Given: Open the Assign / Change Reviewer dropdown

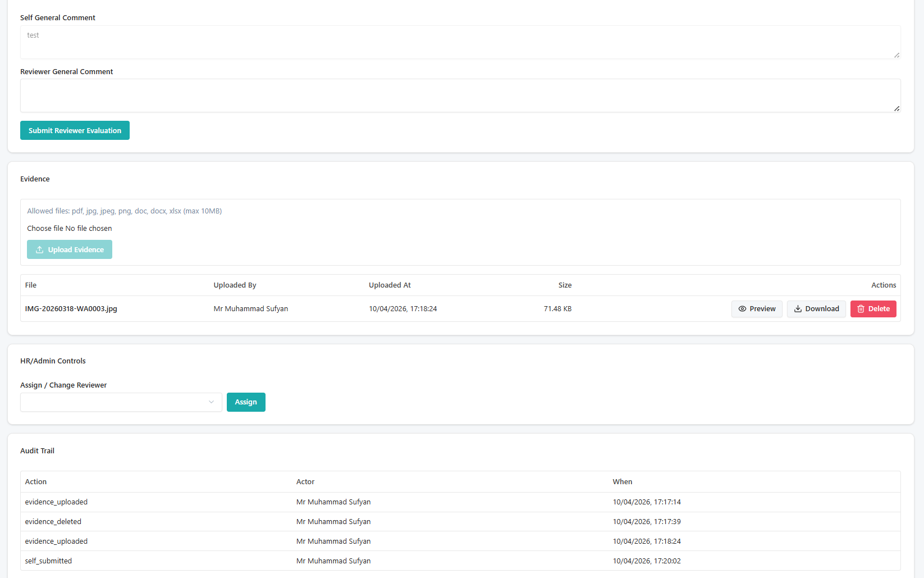Looking at the screenshot, I should tap(121, 402).
